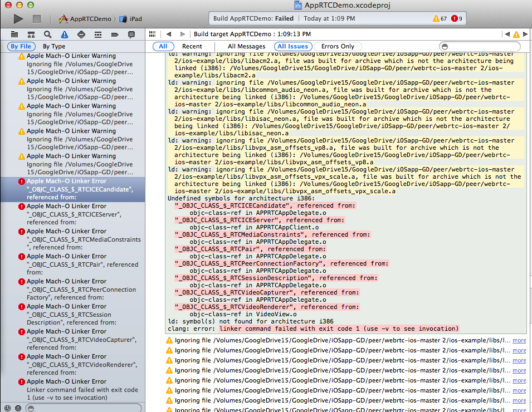Screen dimensions: 532x412
Task: Toggle errors-only filter at navigator bottom
Action: coord(18,408)
